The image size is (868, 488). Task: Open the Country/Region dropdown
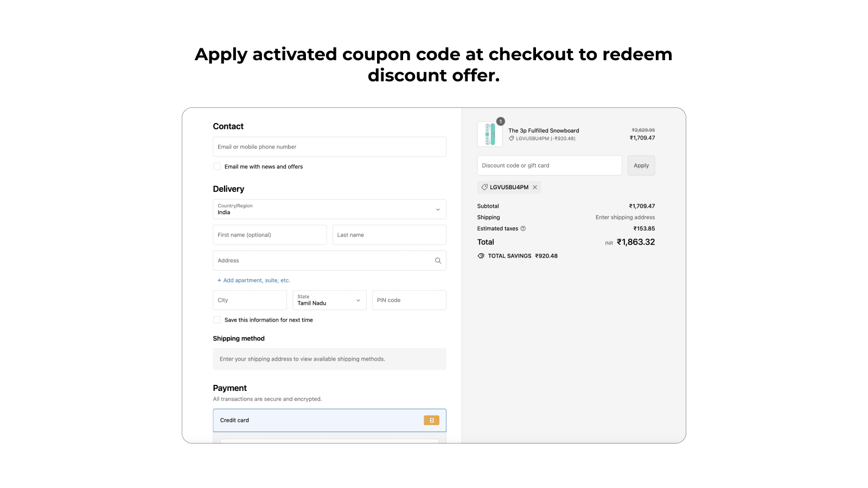pyautogui.click(x=329, y=209)
